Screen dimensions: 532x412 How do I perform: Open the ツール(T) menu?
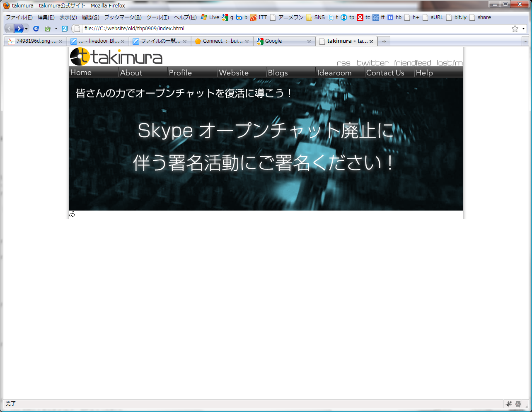pos(157,17)
